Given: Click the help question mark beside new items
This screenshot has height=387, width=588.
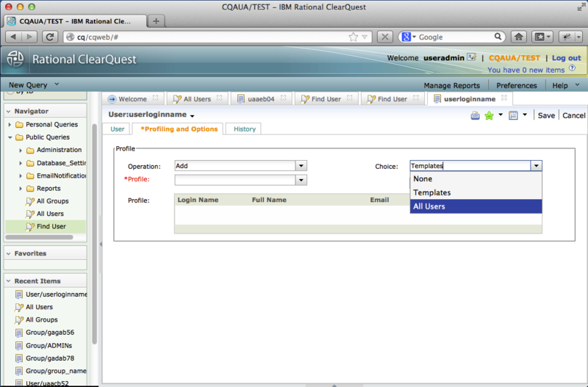Looking at the screenshot, I should 572,68.
